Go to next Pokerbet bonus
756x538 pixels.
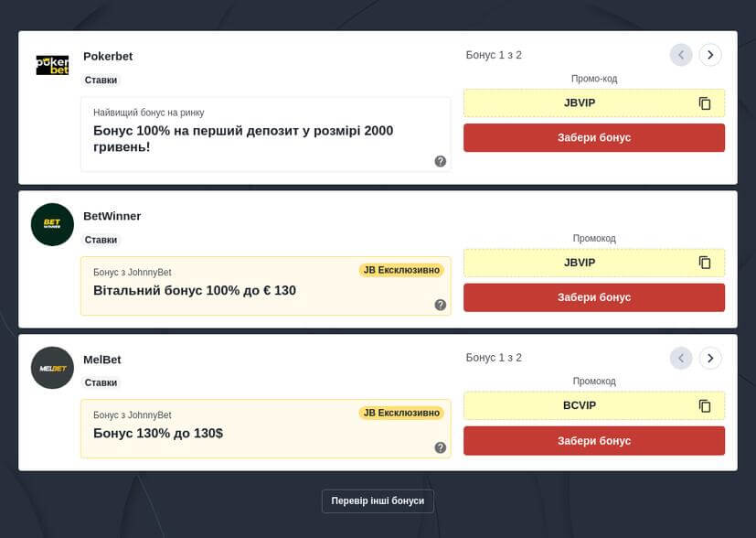tap(710, 55)
